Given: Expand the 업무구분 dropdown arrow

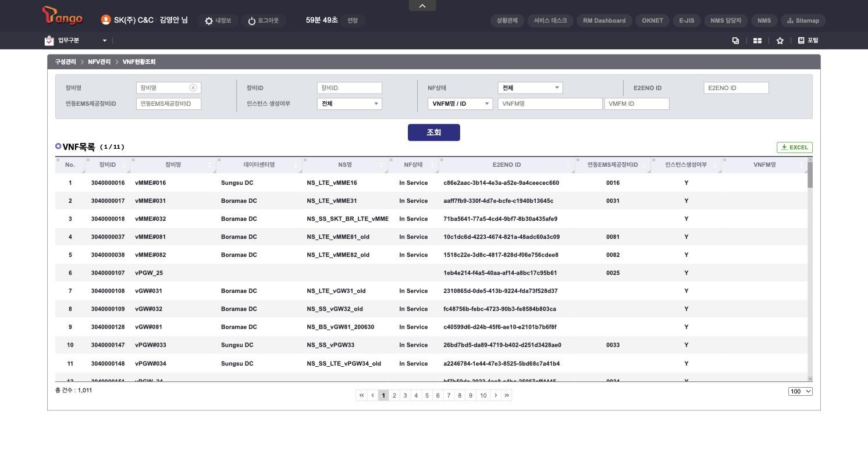Looking at the screenshot, I should pos(105,41).
